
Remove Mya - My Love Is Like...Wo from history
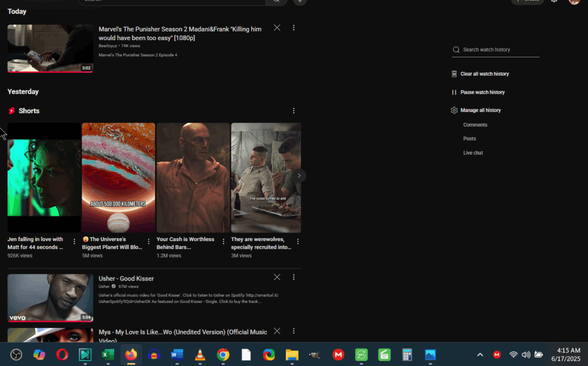tap(277, 331)
